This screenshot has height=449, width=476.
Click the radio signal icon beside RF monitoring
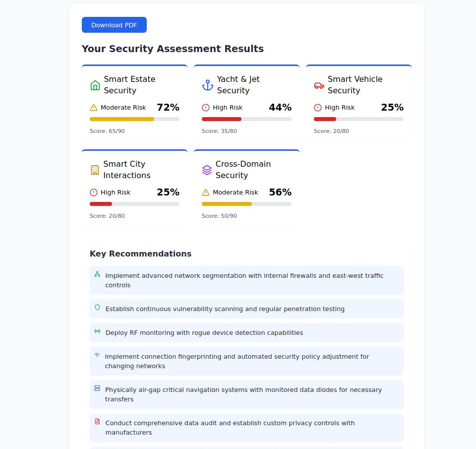pyautogui.click(x=97, y=331)
